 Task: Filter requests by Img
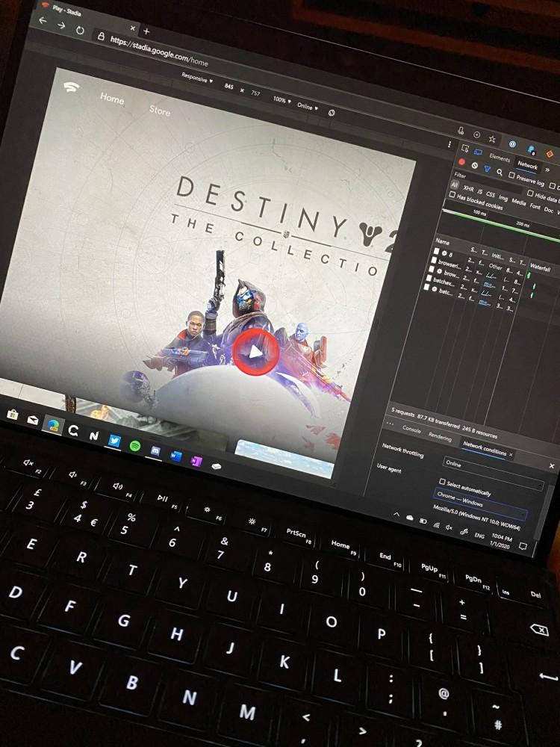[x=503, y=198]
